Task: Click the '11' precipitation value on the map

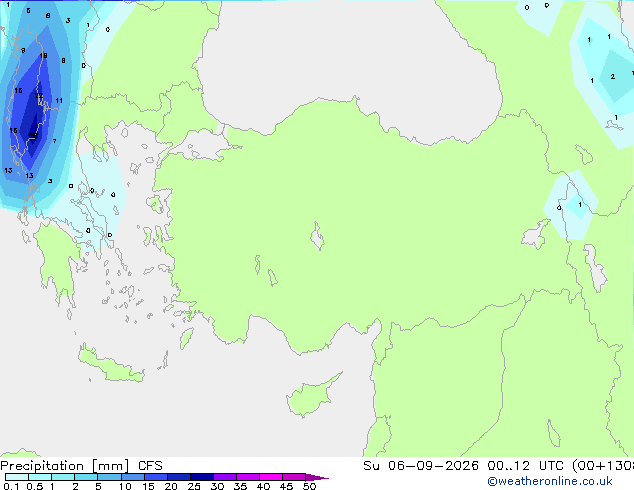Action: tap(59, 101)
